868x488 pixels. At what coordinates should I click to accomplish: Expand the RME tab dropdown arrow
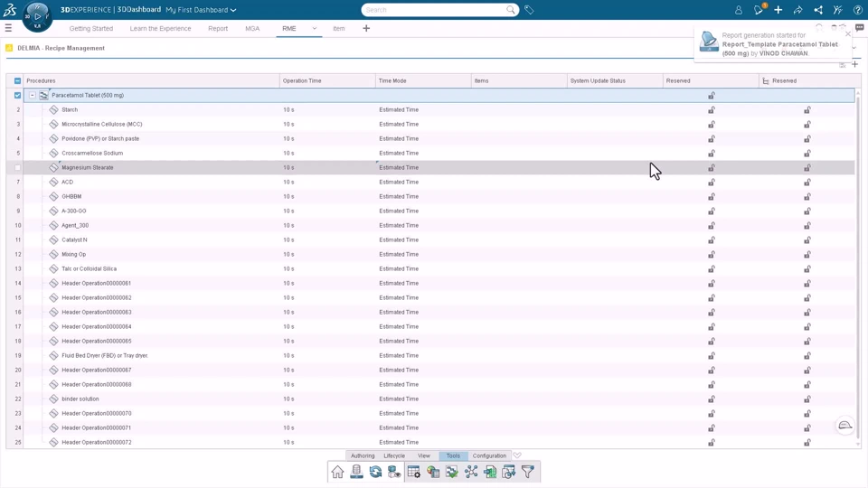click(x=315, y=28)
